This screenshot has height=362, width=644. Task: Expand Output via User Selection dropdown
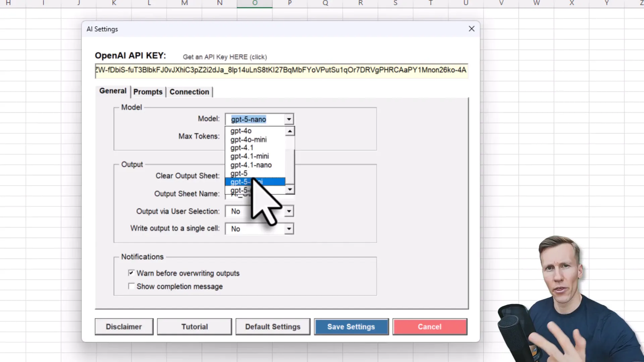[x=289, y=212]
